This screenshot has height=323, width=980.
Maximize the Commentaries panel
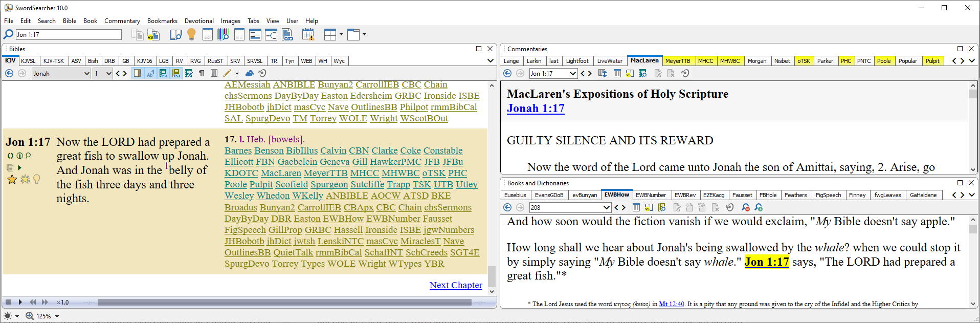pyautogui.click(x=960, y=49)
